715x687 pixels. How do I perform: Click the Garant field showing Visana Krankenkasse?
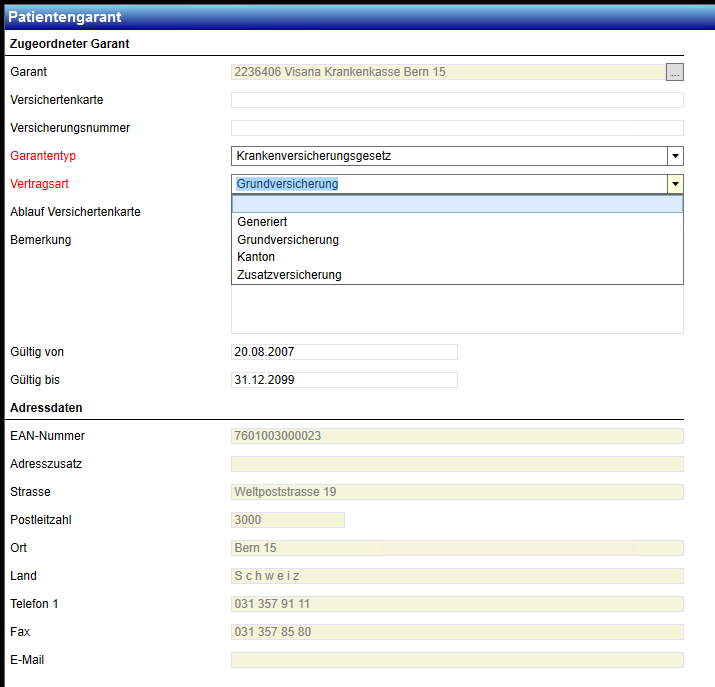tap(447, 72)
